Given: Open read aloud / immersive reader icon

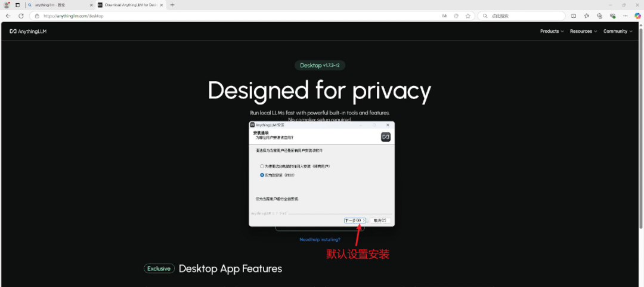Looking at the screenshot, I should click(444, 16).
